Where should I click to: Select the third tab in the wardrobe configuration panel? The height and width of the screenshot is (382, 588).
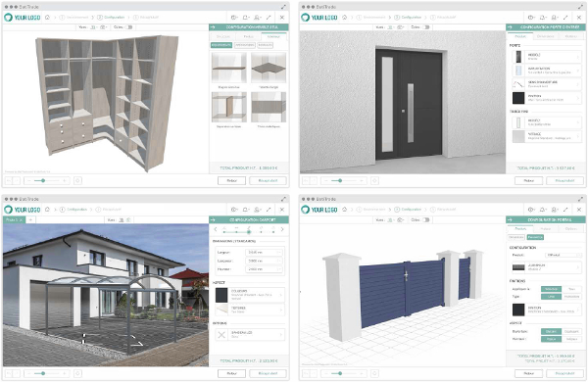[x=273, y=36]
